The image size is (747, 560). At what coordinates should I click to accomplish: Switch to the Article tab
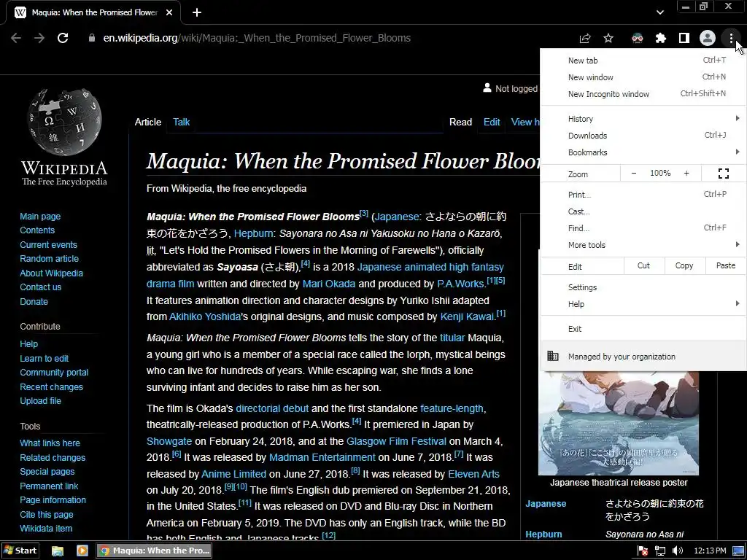click(147, 122)
